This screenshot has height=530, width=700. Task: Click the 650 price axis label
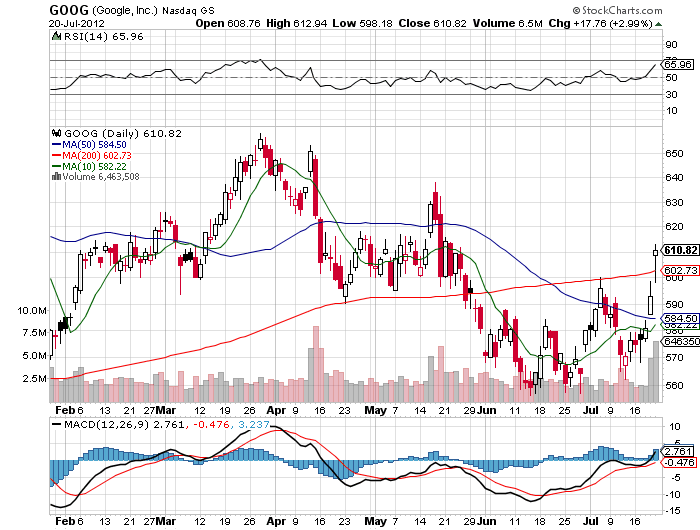(674, 153)
